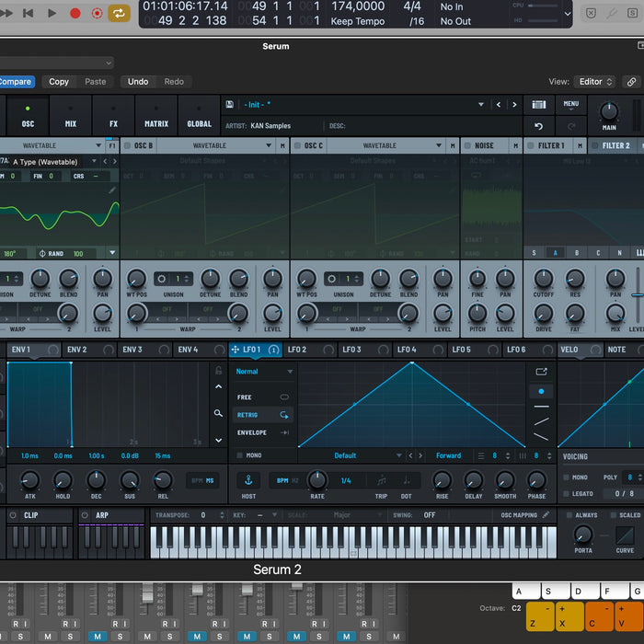This screenshot has height=644, width=644.
Task: Select the LFO ramp down line tool
Action: point(541,437)
